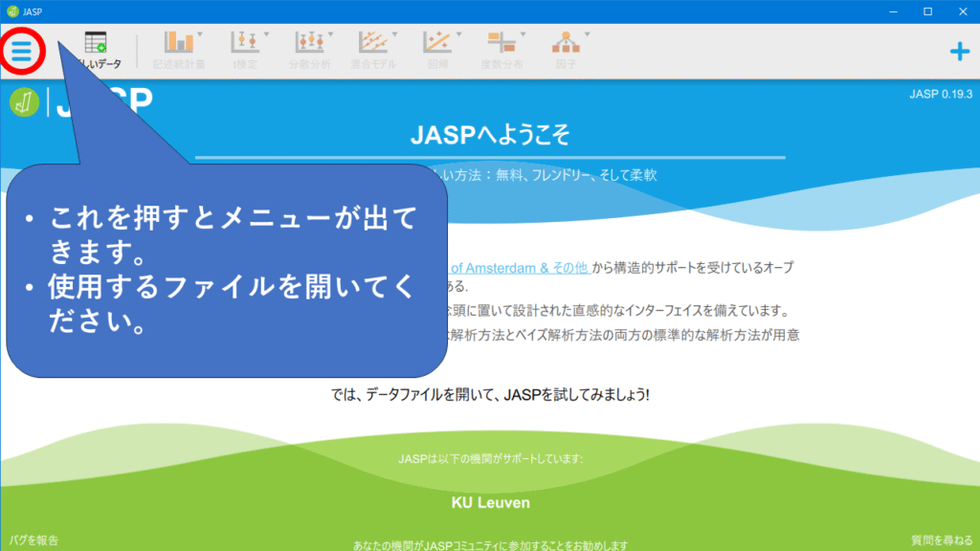Expand the T-Tests dropdown arrow

coord(266,34)
